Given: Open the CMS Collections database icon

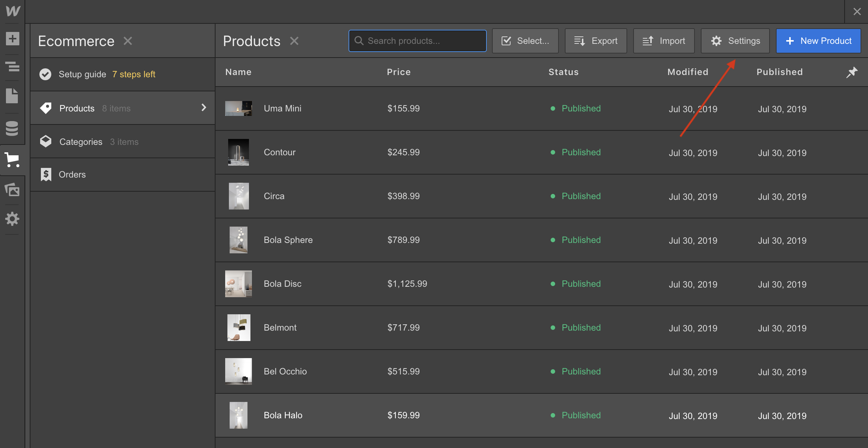Looking at the screenshot, I should [12, 129].
